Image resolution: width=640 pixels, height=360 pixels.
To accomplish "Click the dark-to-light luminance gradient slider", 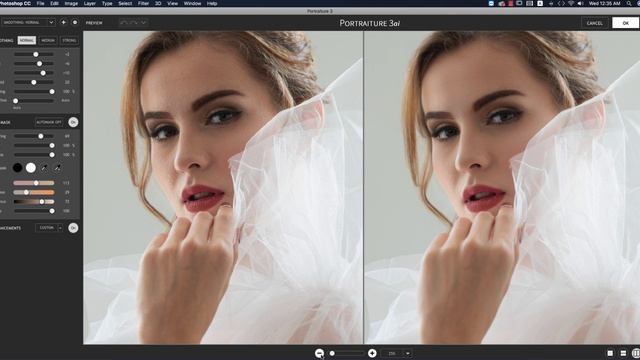I will [34, 202].
